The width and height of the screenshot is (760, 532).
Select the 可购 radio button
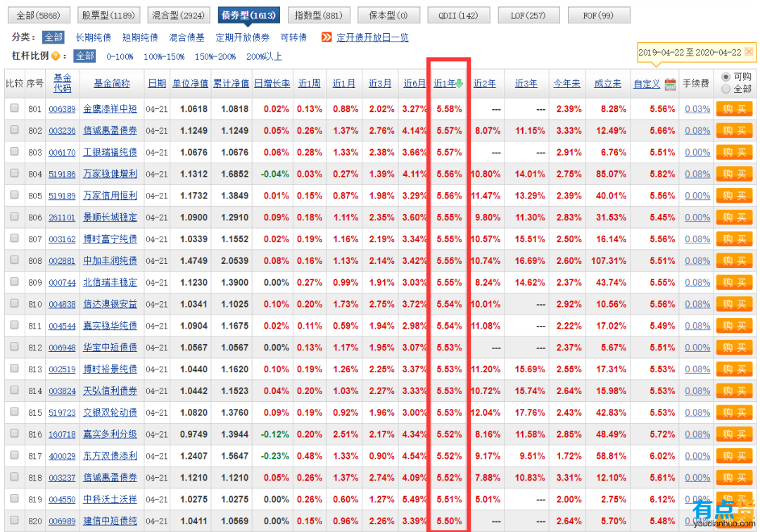pyautogui.click(x=726, y=77)
